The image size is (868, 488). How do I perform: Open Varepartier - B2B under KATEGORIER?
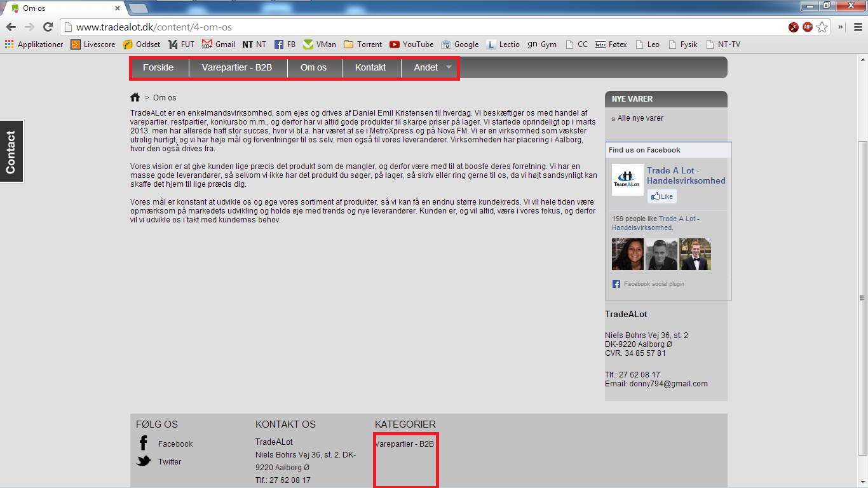tap(405, 444)
